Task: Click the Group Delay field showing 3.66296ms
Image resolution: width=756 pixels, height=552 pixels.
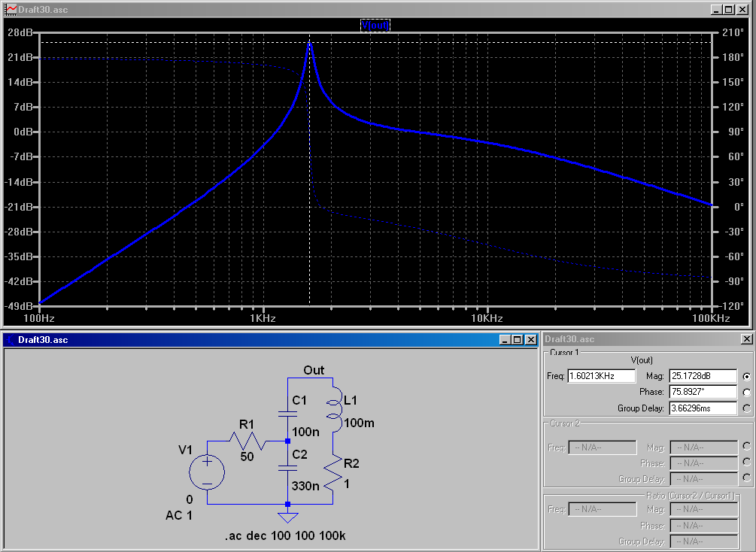Action: point(703,408)
